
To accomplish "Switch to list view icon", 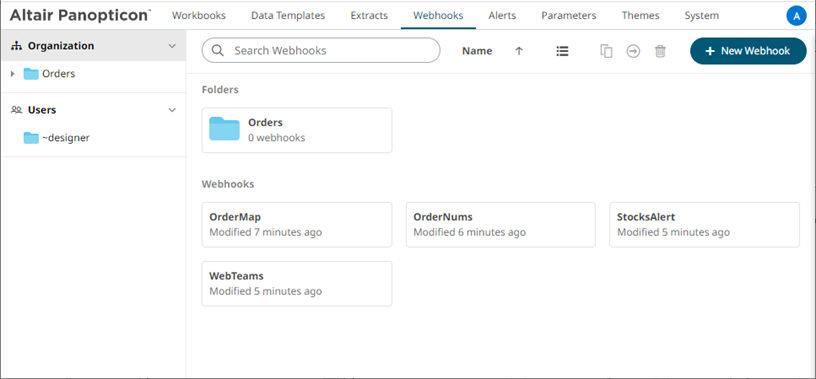I will click(562, 51).
